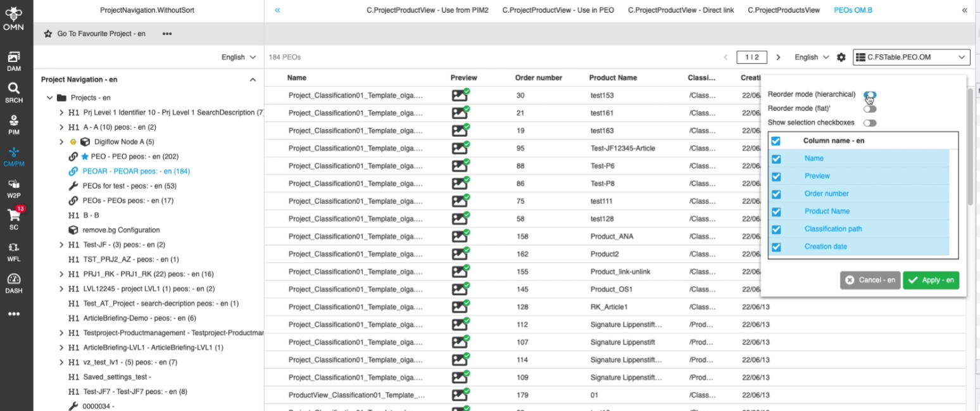The width and height of the screenshot is (980, 411).
Task: Uncheck the Product Name column checkbox
Action: [776, 212]
